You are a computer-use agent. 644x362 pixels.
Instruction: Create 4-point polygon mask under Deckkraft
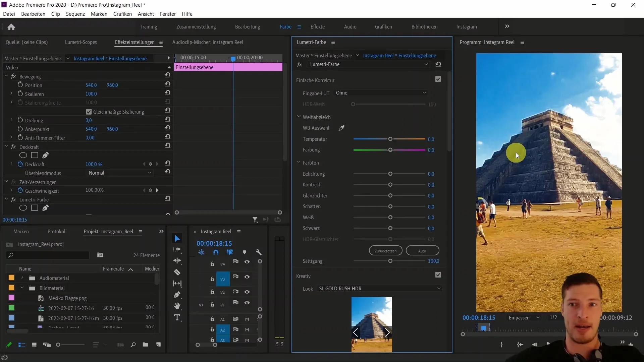click(x=35, y=155)
